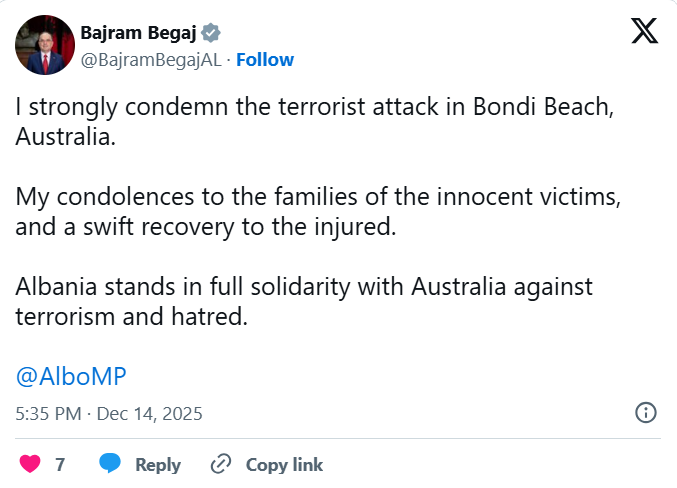Like the post with the heart icon
The image size is (677, 488).
31,464
